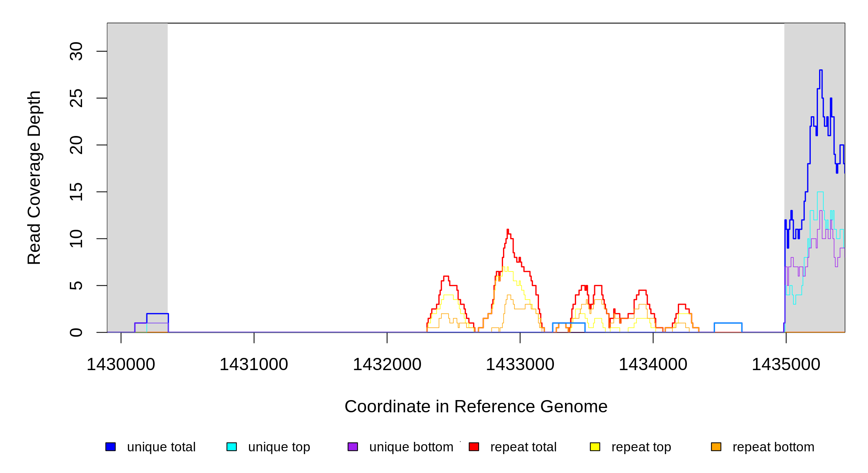
Task: Click the 'repeat total' legend label
Action: 523,447
